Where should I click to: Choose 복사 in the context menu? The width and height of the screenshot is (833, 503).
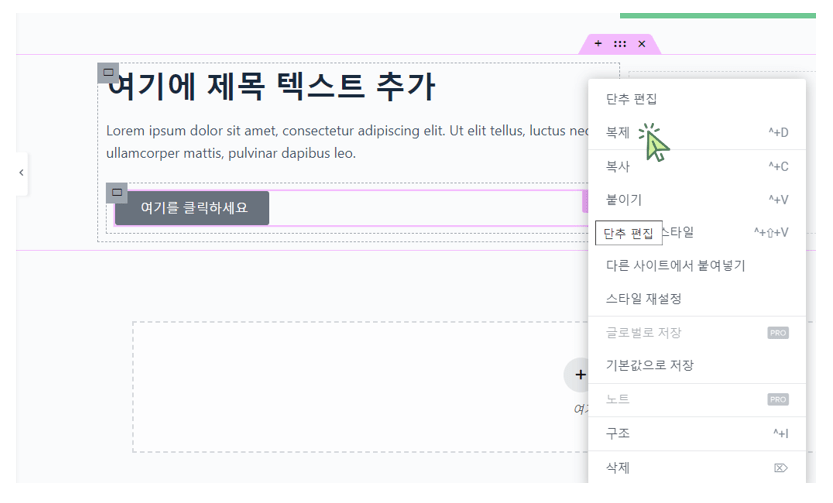697,167
